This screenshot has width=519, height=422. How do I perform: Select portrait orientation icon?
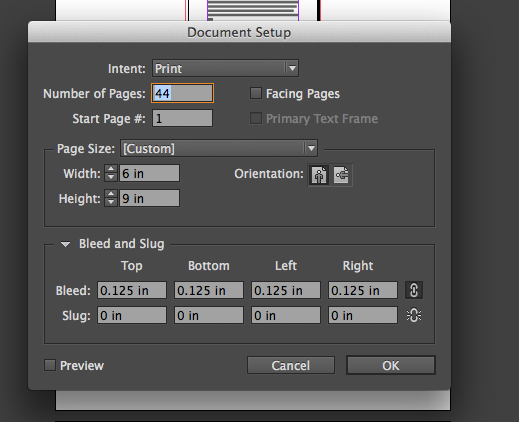[319, 175]
